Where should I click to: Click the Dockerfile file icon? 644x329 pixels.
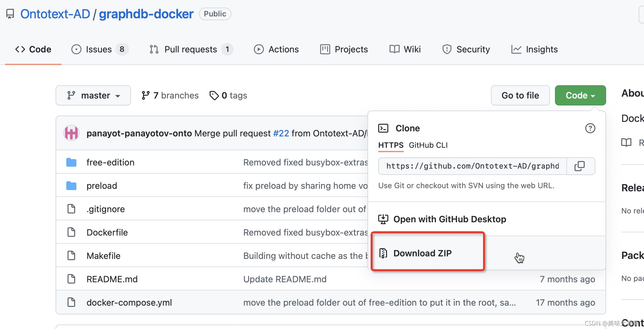click(71, 232)
